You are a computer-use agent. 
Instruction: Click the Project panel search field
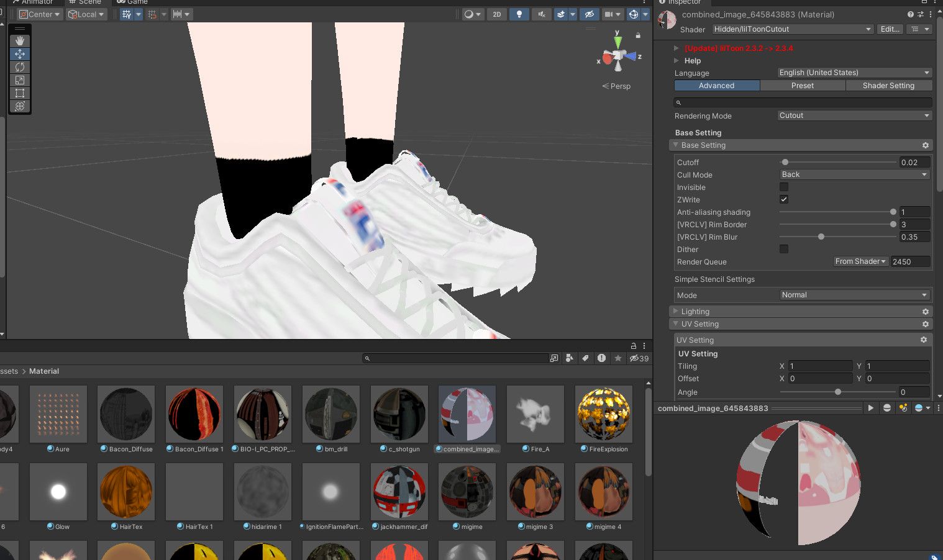pos(455,358)
